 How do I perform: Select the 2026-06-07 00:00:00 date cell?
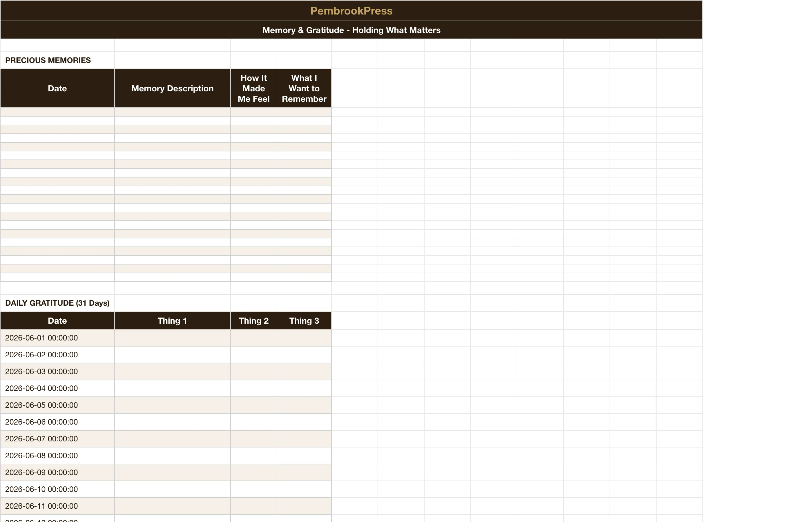tap(57, 439)
